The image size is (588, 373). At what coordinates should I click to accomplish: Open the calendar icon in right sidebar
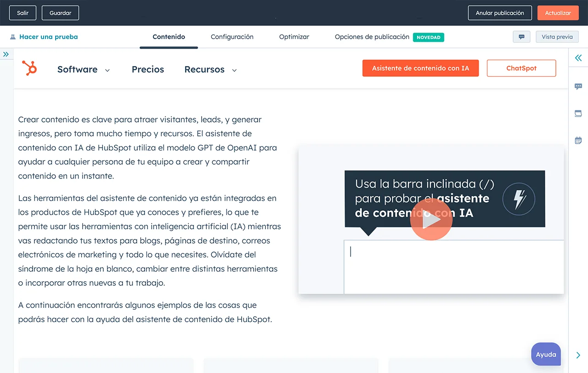coord(578,140)
